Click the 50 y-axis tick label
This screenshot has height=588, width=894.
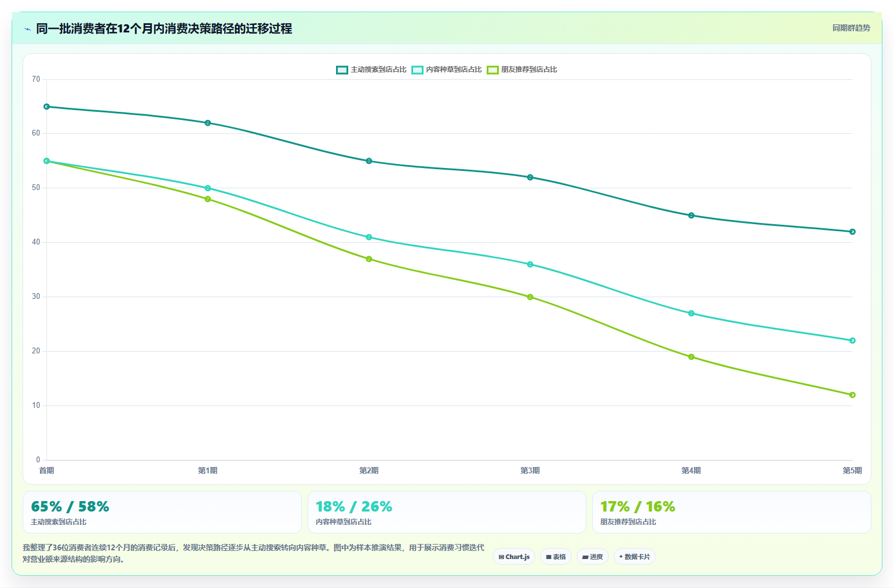(36, 188)
